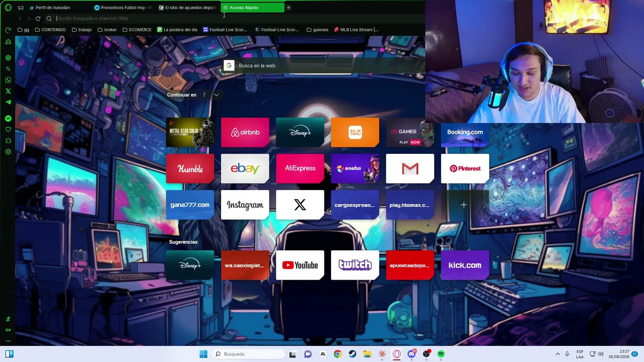The image size is (644, 362).
Task: Switch to El sitio de apuestas tab
Action: 188,8
